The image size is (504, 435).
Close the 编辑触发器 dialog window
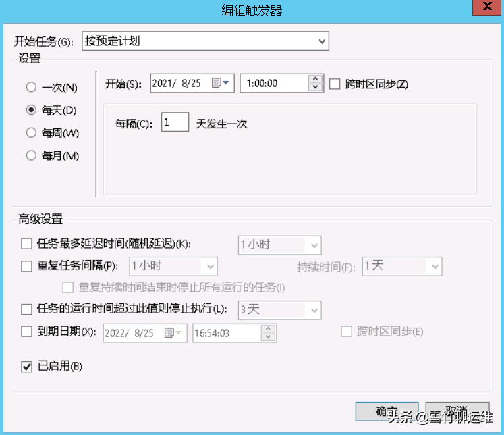tap(486, 7)
